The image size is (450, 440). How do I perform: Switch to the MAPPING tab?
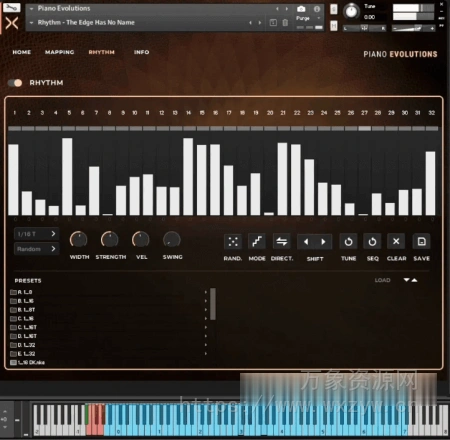coord(60,52)
